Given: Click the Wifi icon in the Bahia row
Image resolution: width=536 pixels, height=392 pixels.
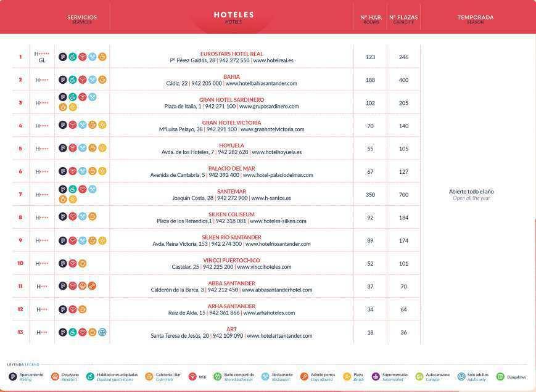Looking at the screenshot, I should (x=83, y=80).
